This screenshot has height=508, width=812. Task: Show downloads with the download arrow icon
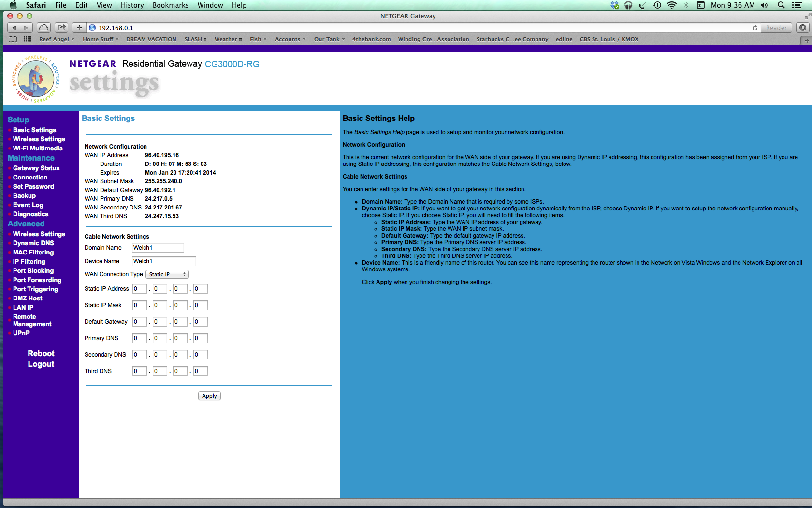(803, 28)
